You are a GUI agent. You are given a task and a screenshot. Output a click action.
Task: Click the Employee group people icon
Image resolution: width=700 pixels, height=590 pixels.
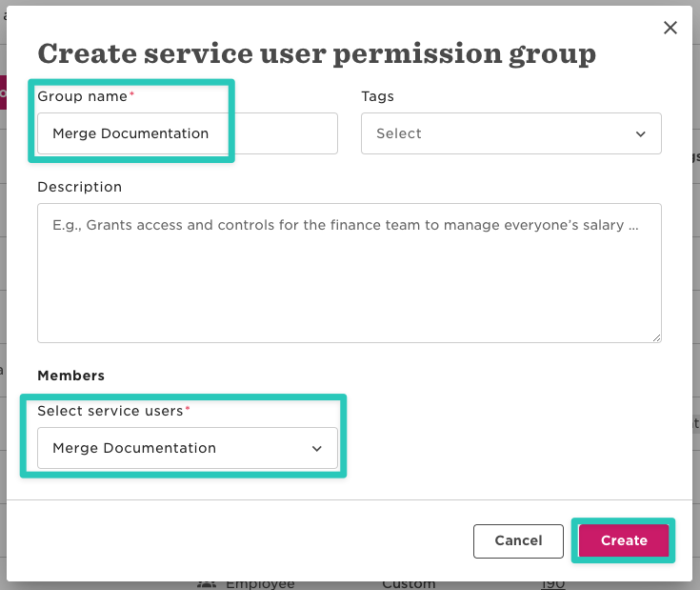(206, 583)
